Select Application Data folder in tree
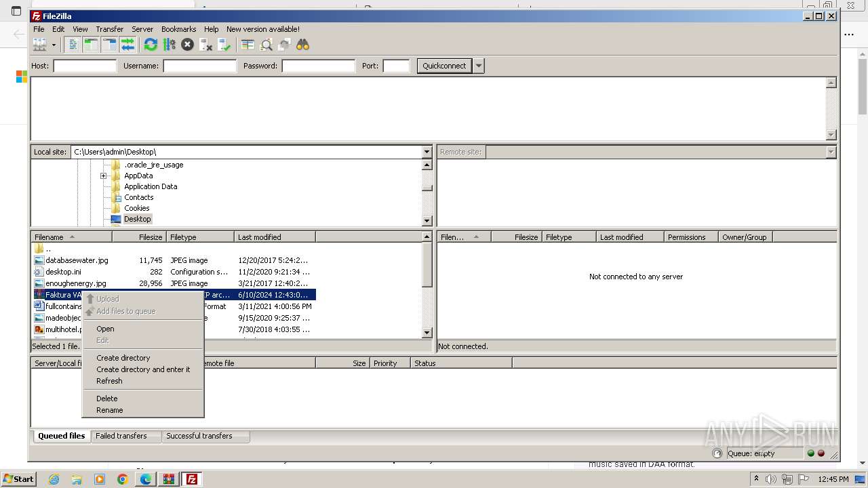 click(151, 186)
